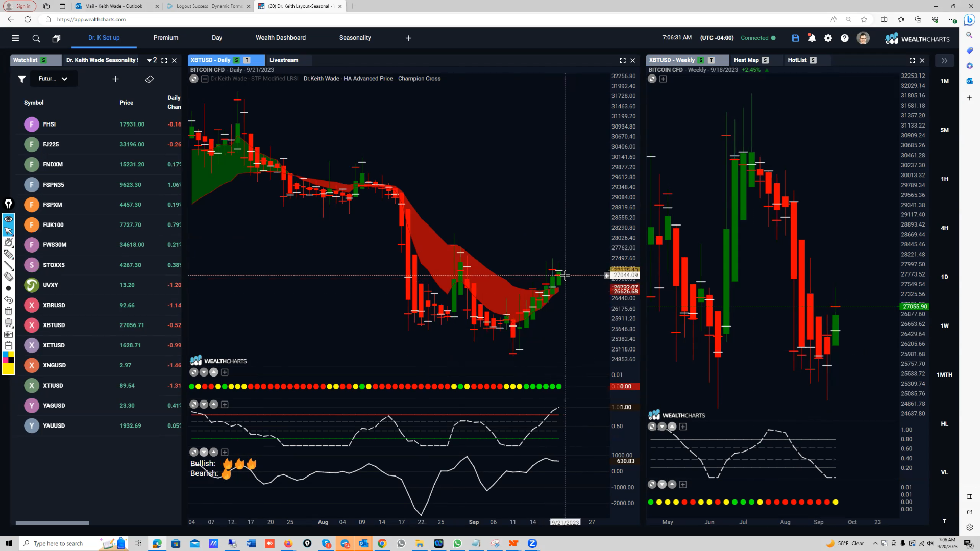Collapse daily chart indicator list minus box
The height and width of the screenshot is (551, 980).
[205, 79]
